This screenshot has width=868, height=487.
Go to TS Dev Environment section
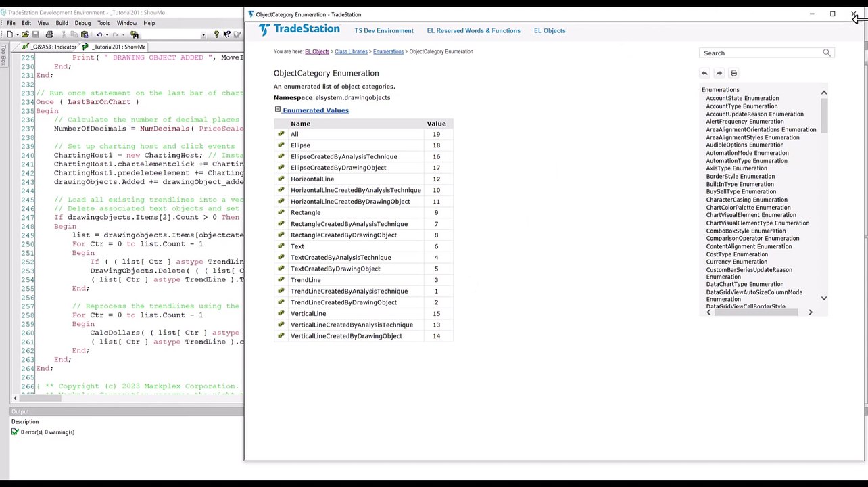(x=384, y=30)
